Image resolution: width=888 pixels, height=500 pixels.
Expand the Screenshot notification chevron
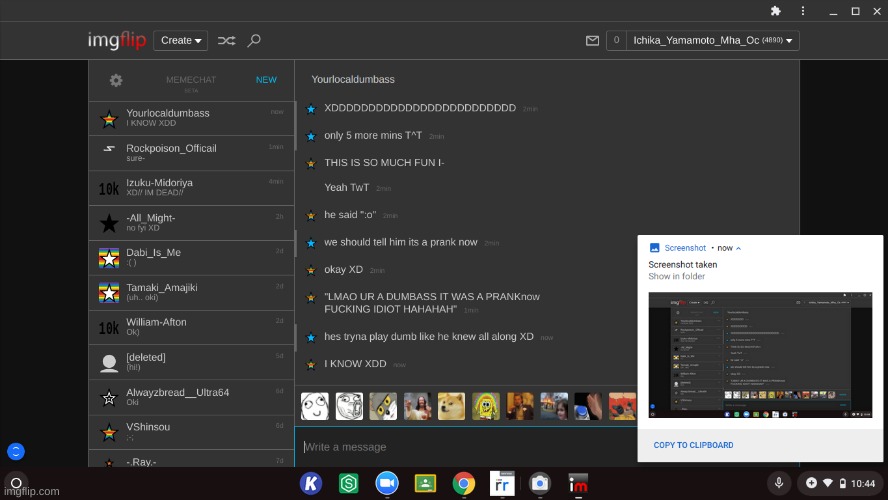[x=739, y=248]
